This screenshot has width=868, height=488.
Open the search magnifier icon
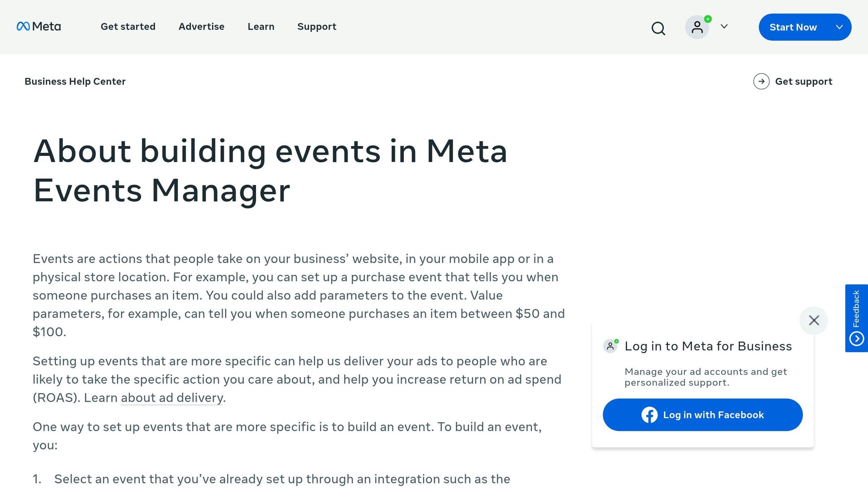click(x=658, y=28)
